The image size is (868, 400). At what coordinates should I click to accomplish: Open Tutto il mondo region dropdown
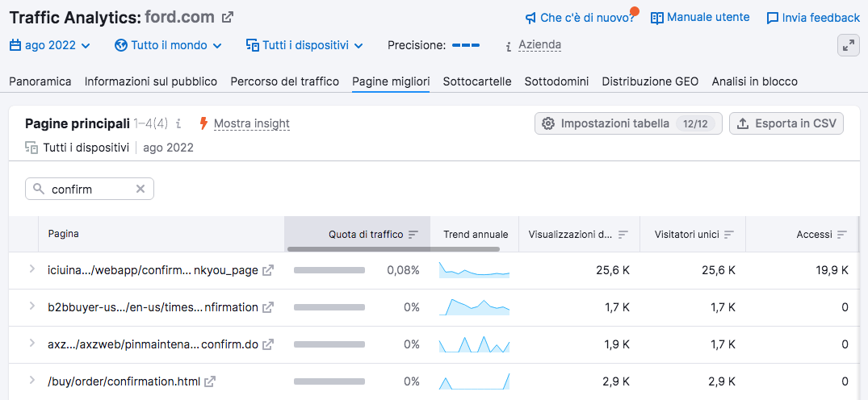click(168, 46)
